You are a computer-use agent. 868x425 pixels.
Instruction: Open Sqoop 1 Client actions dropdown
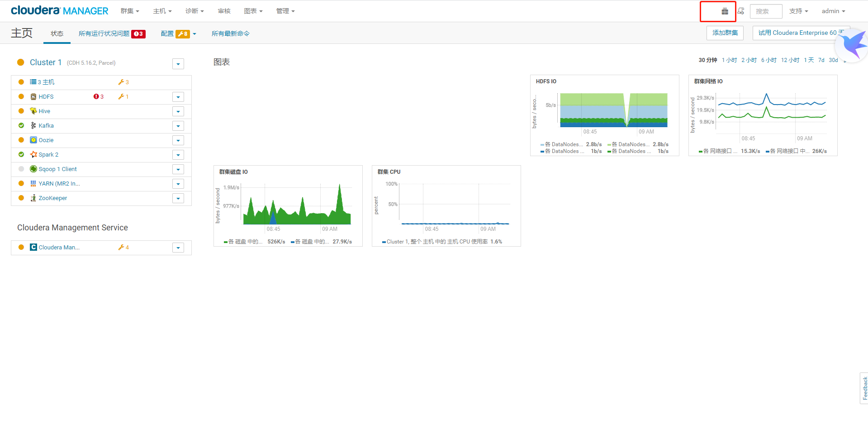[178, 169]
